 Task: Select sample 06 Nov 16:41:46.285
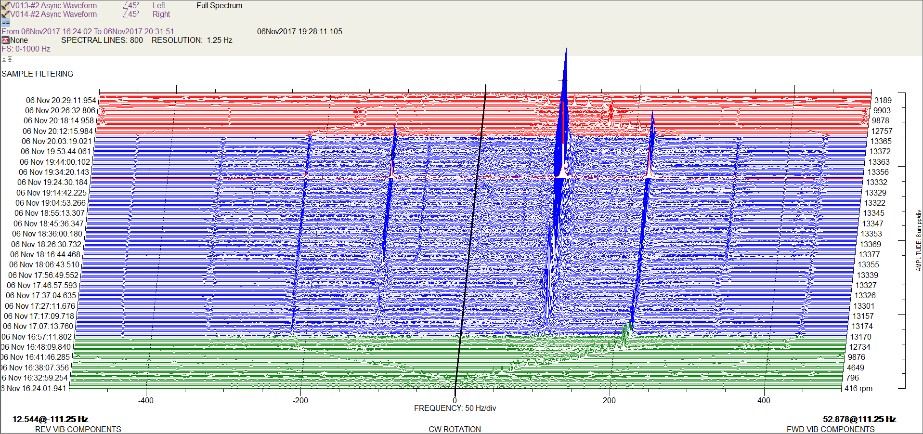click(35, 357)
